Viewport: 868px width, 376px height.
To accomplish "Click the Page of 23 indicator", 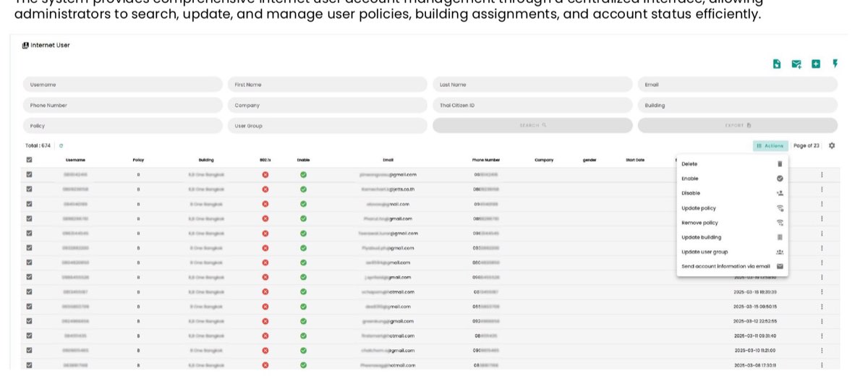I will pos(807,145).
